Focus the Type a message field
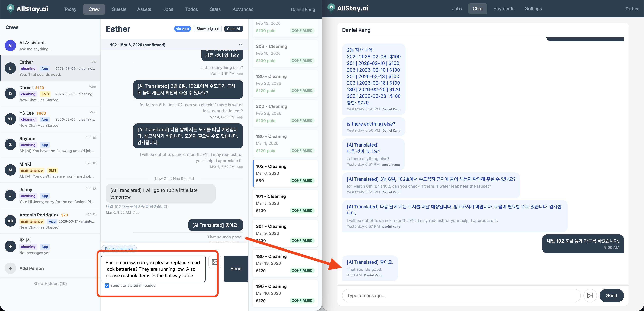The width and height of the screenshot is (644, 311). 461,296
